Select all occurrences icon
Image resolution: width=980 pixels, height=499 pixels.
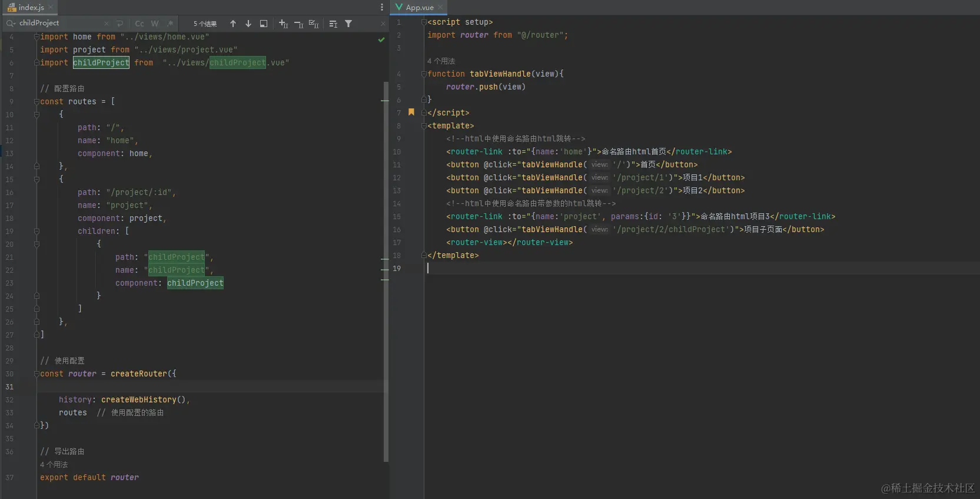pos(314,24)
